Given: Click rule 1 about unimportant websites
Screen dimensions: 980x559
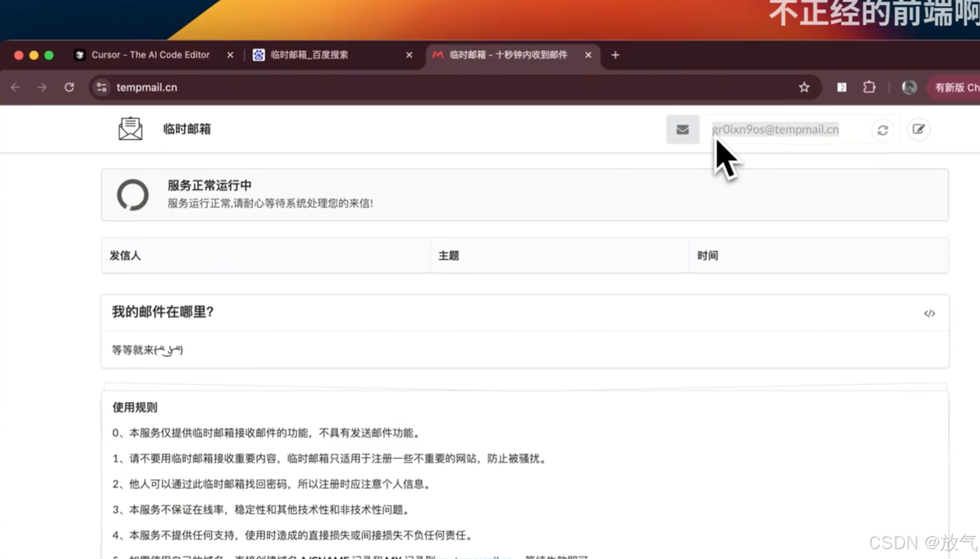Looking at the screenshot, I should point(330,458).
